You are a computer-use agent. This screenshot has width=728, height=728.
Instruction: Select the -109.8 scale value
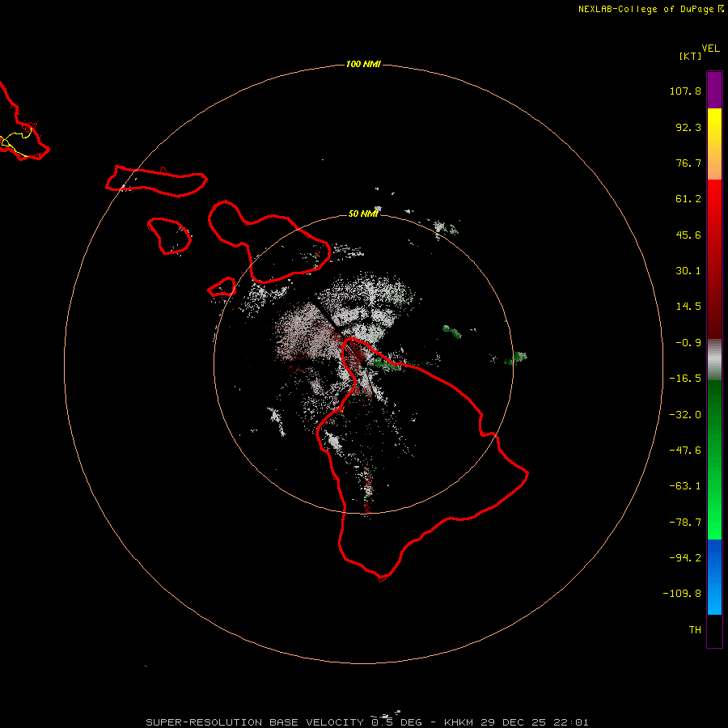click(x=682, y=594)
